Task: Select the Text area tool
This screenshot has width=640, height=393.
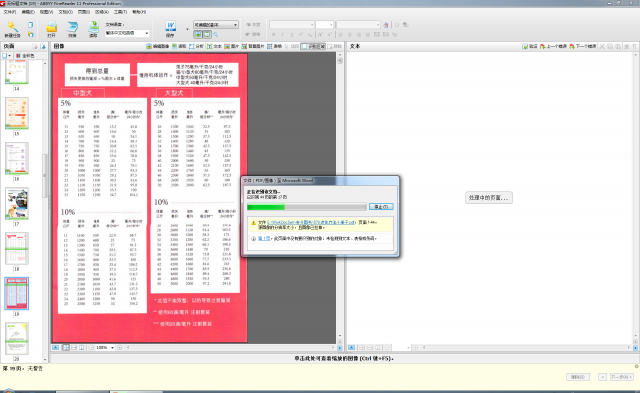Action: (x=214, y=47)
